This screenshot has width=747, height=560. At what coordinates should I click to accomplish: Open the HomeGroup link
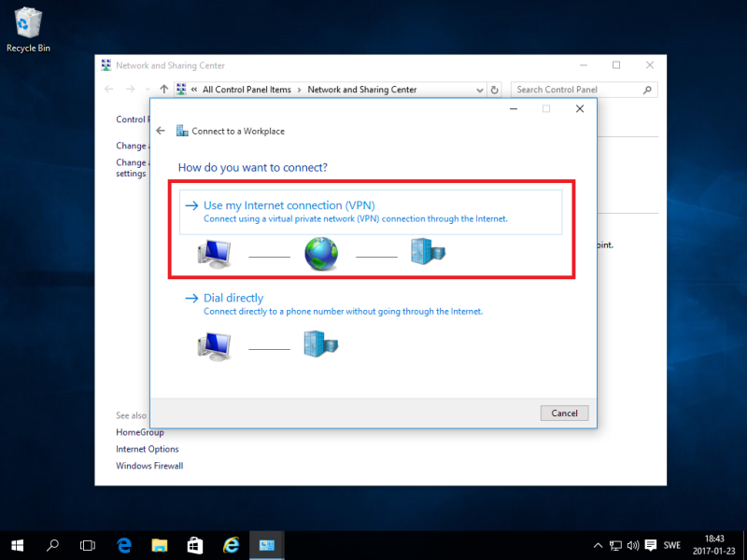(140, 432)
